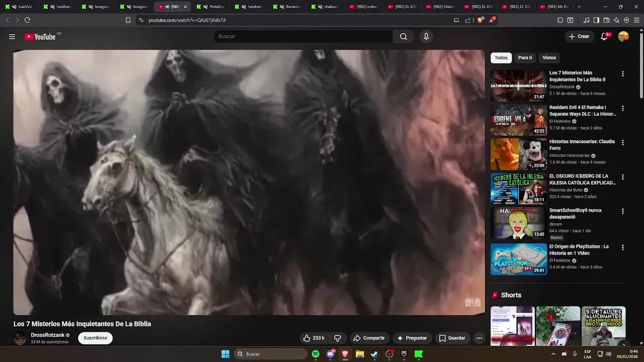Start voice search with the microphone
Viewport: 644px width, 362px height.
pyautogui.click(x=426, y=36)
